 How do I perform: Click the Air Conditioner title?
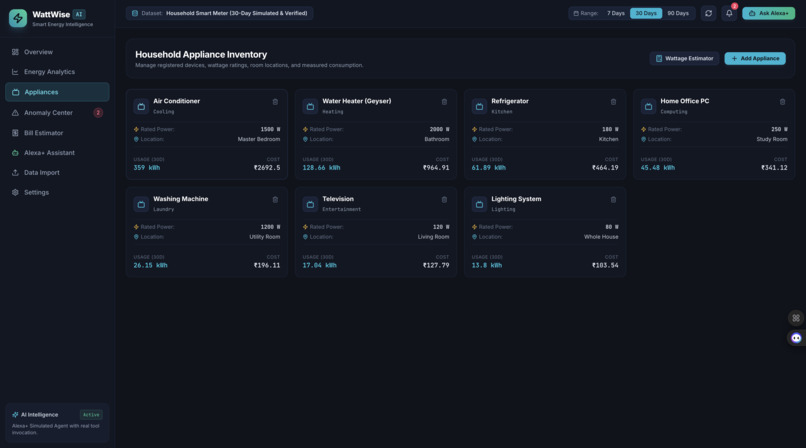(176, 101)
